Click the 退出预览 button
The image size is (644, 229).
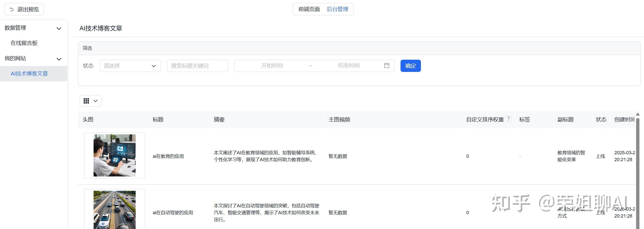tap(24, 9)
